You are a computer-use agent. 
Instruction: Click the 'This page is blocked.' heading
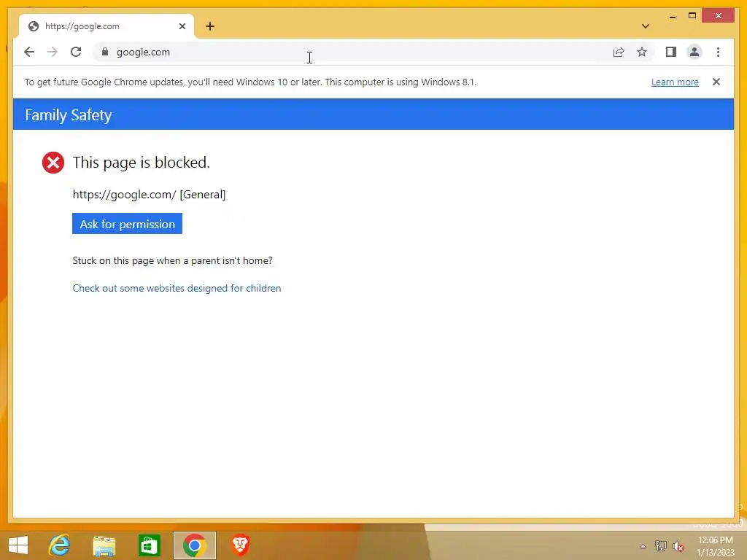click(141, 163)
